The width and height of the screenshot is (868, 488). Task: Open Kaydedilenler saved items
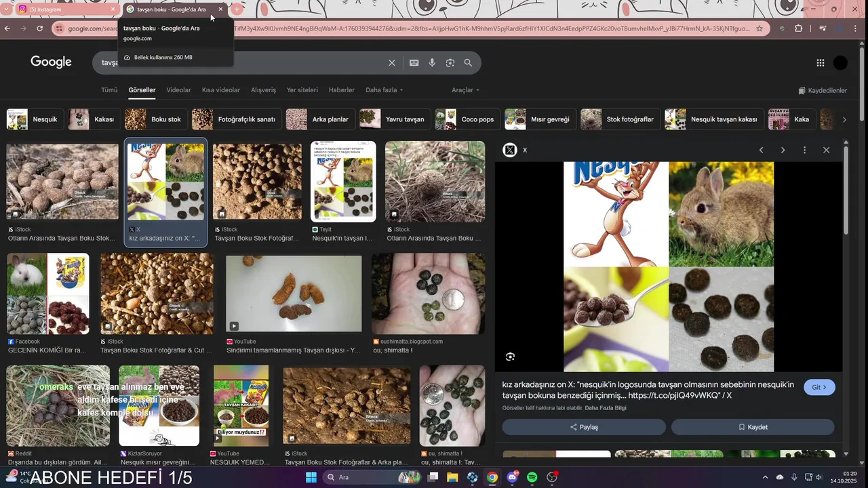[823, 90]
